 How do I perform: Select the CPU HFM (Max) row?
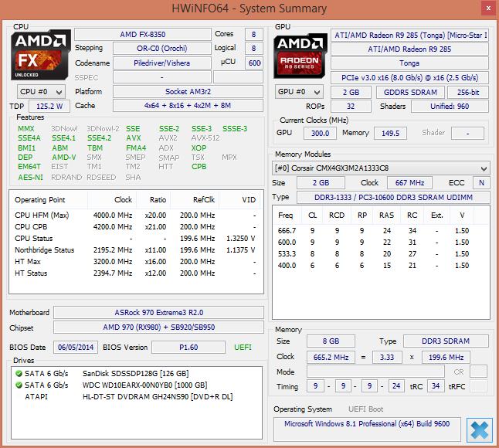136,216
